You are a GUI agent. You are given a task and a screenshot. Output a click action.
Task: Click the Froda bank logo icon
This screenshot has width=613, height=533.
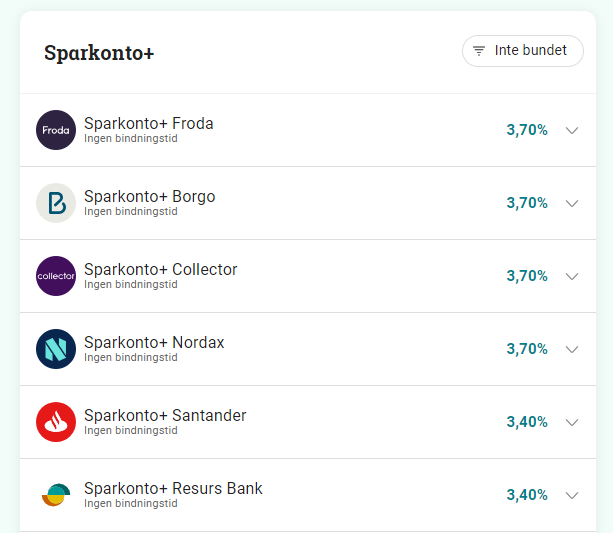(x=56, y=130)
